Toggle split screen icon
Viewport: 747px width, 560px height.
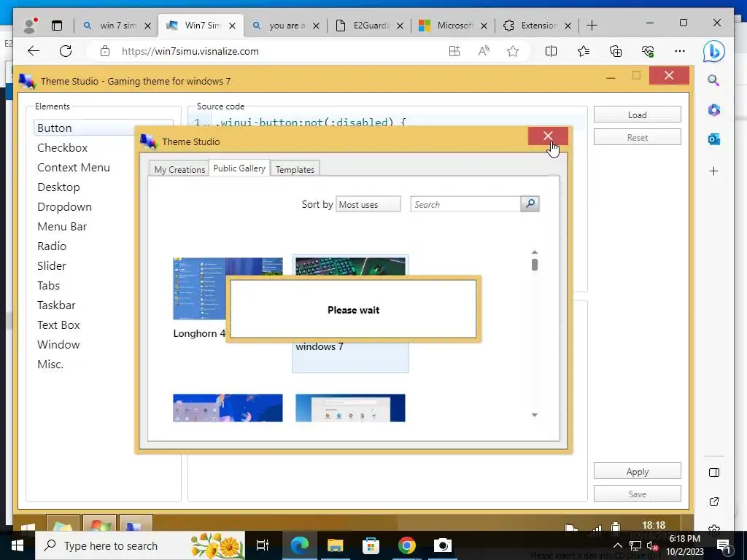point(551,51)
